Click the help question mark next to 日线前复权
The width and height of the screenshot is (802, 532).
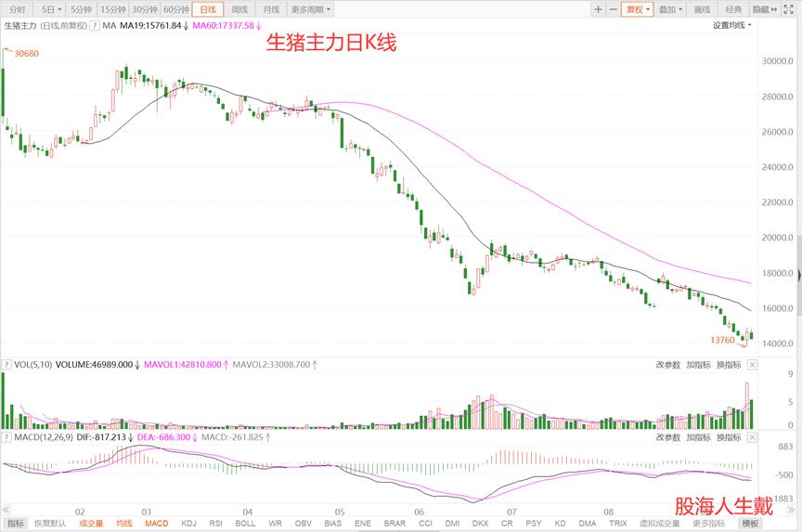(x=94, y=26)
